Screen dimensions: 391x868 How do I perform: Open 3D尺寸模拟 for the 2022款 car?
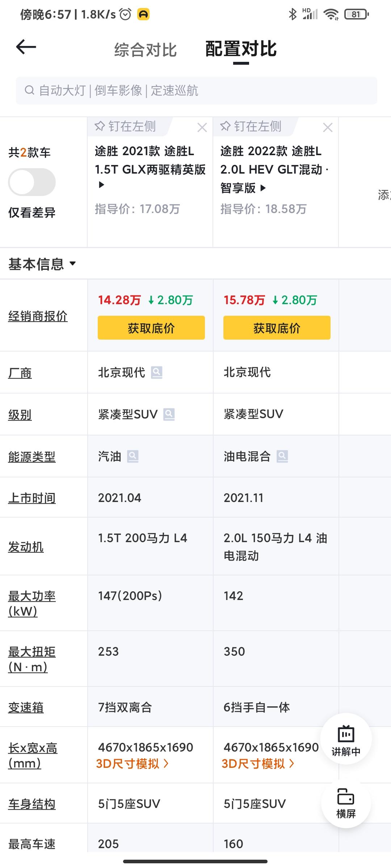pos(258,763)
